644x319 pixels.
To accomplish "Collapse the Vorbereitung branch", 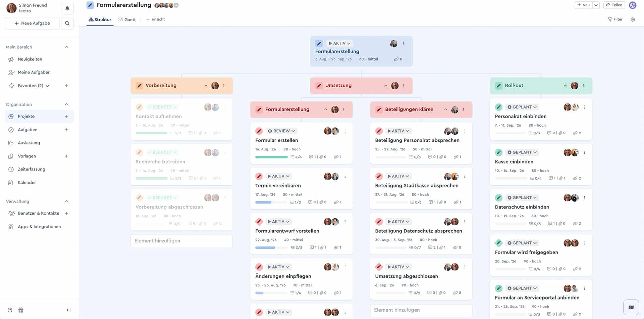I will point(206,86).
